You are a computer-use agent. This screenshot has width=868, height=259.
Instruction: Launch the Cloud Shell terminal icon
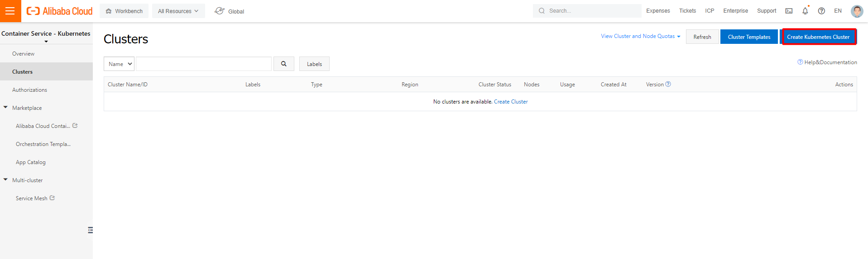click(789, 11)
